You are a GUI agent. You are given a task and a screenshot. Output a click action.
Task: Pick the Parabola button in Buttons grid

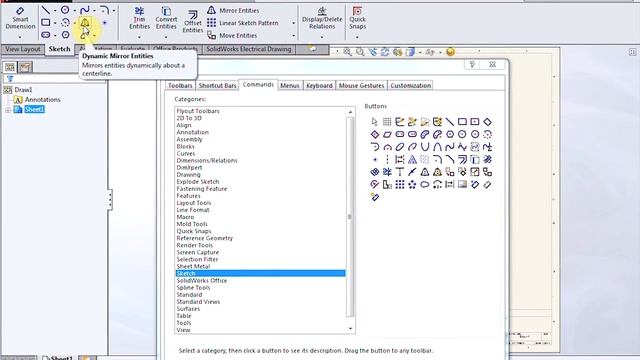[x=425, y=147]
